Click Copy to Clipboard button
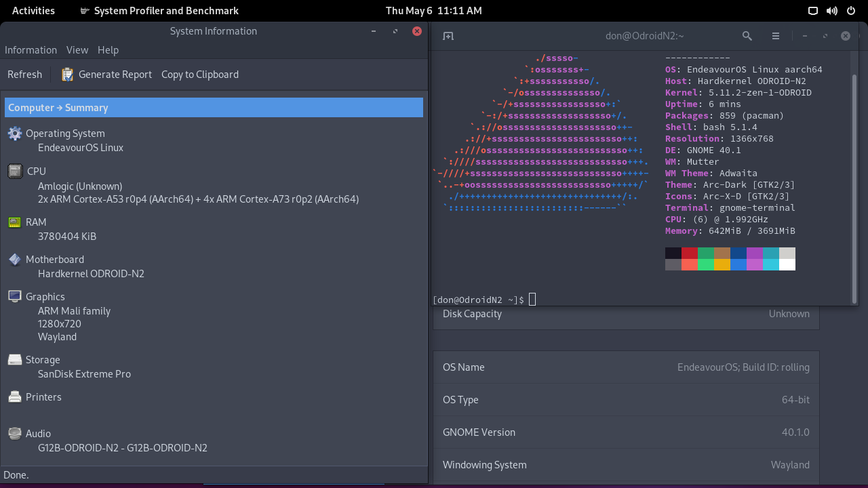This screenshot has height=488, width=868. pyautogui.click(x=200, y=75)
